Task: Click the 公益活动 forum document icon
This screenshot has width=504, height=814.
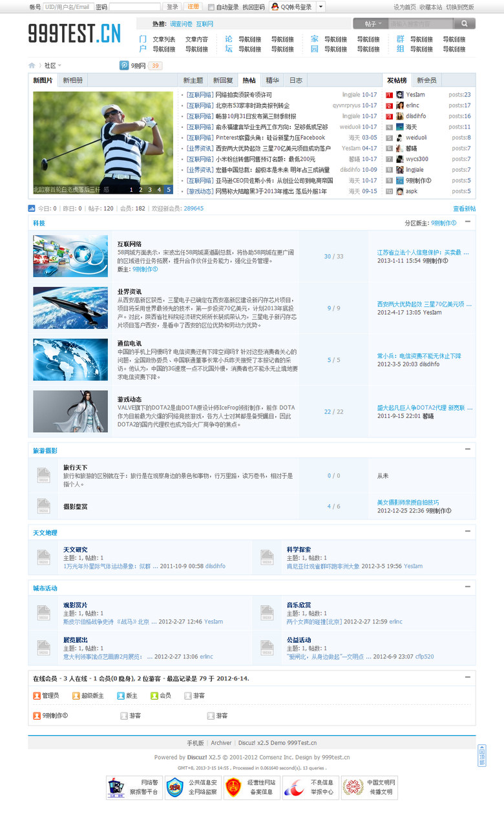Action: tap(267, 647)
